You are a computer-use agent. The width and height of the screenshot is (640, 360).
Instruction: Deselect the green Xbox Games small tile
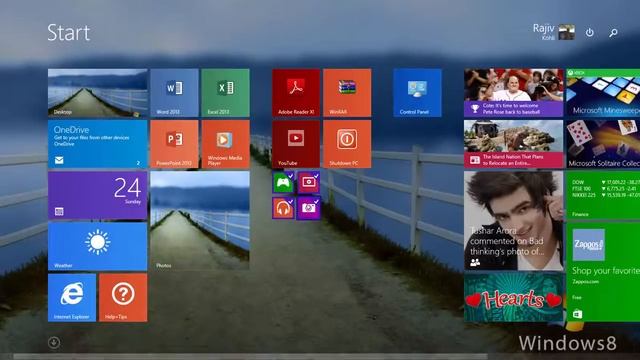click(x=283, y=182)
